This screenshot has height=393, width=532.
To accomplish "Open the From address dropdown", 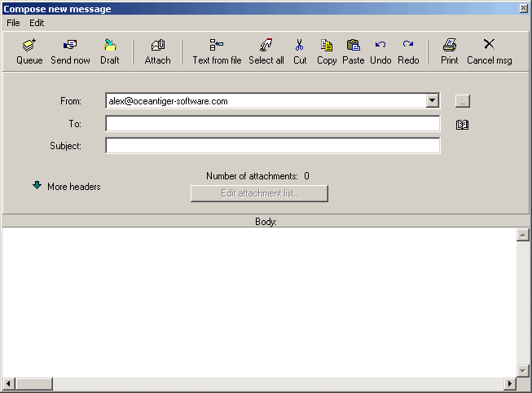I will (x=433, y=101).
